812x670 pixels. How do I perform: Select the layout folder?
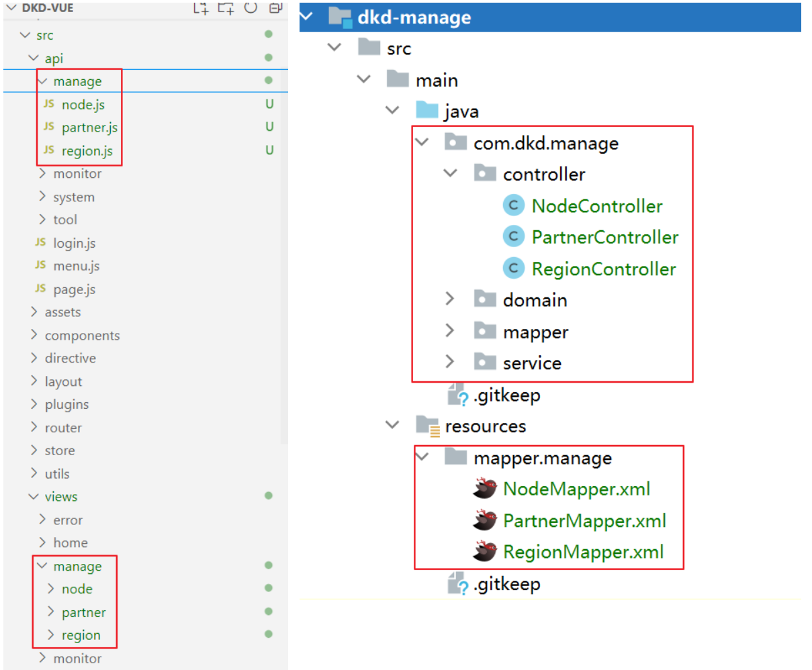[63, 381]
